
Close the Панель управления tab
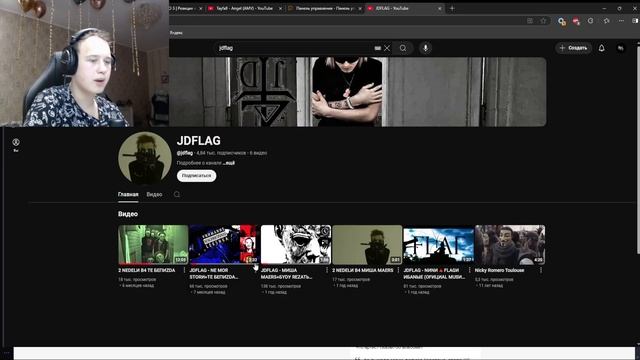pyautogui.click(x=360, y=8)
